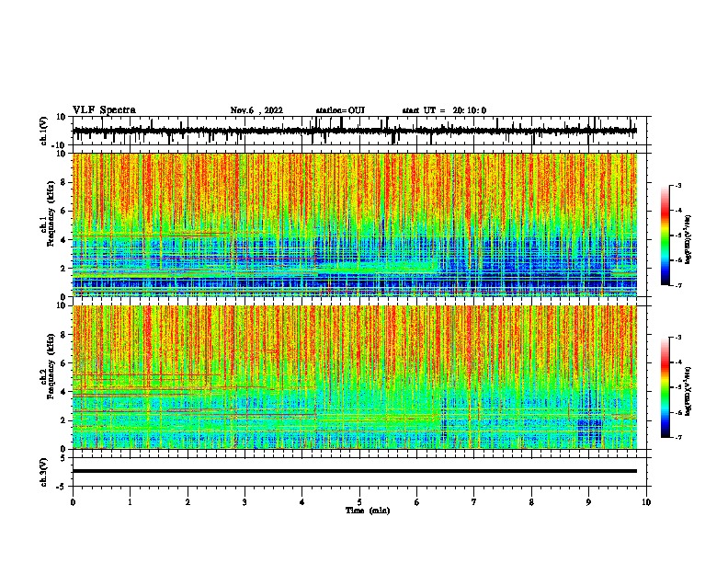Click the "VLF Spectra" plot title
Viewport: 728px width, 563px height.
104,110
